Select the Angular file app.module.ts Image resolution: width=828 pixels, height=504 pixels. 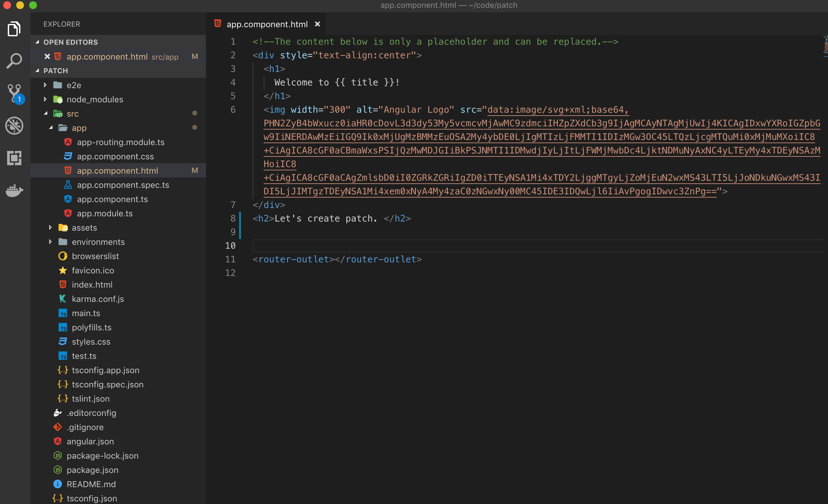click(x=105, y=213)
